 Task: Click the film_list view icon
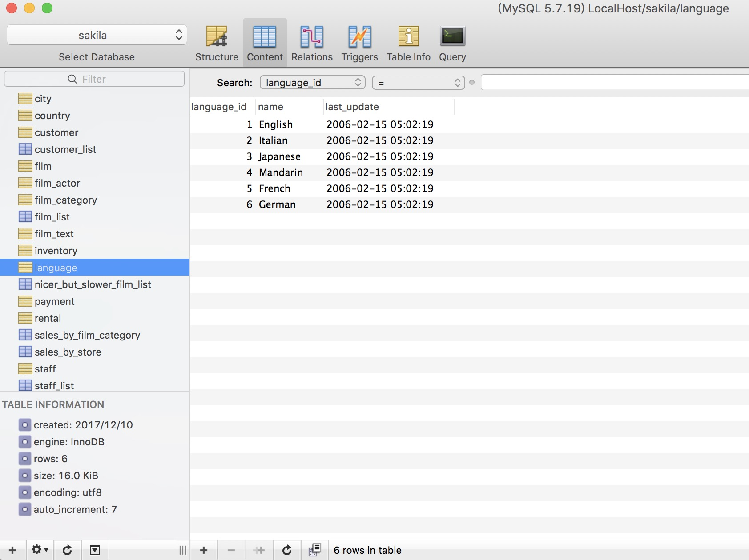tap(25, 216)
